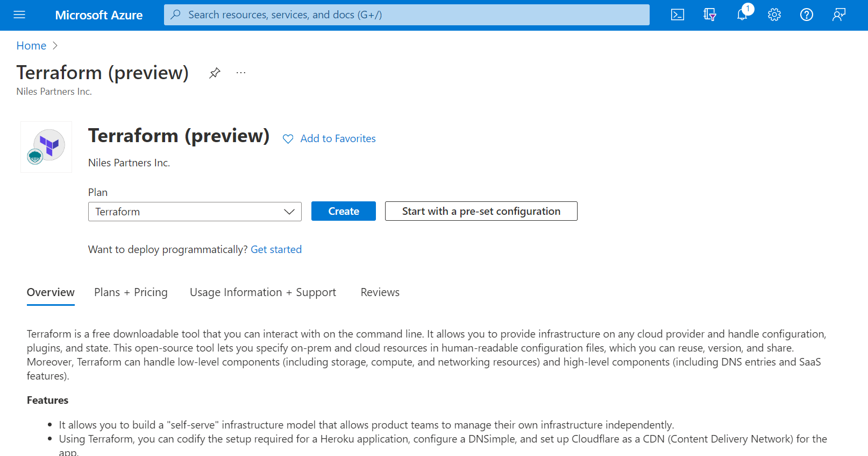Image resolution: width=868 pixels, height=456 pixels.
Task: View notifications bell
Action: (742, 15)
